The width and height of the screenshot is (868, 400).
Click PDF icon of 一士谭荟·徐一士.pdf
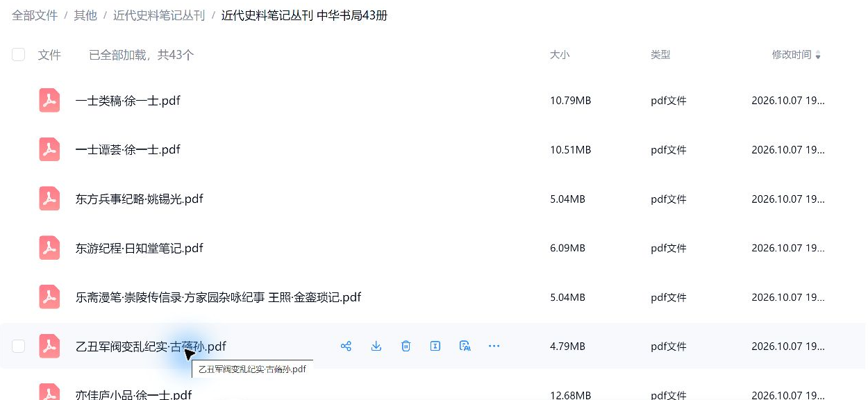[49, 150]
